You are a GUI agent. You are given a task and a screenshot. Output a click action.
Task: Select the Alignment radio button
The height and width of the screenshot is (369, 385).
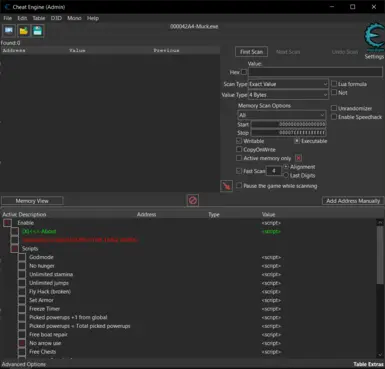coord(286,167)
